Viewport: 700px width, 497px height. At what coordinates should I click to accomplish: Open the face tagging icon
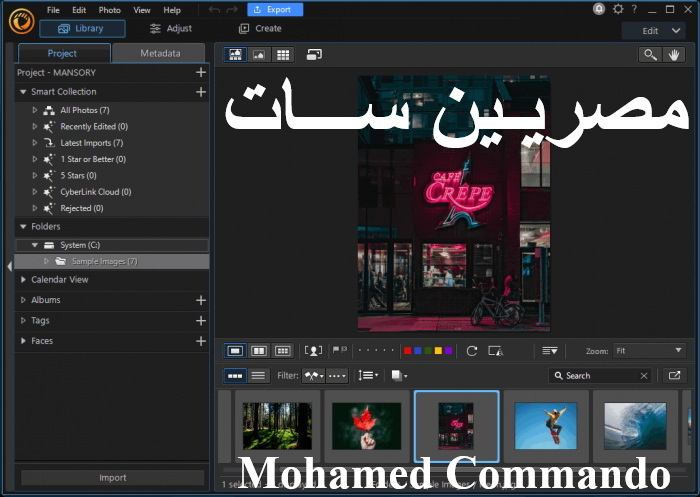(313, 351)
